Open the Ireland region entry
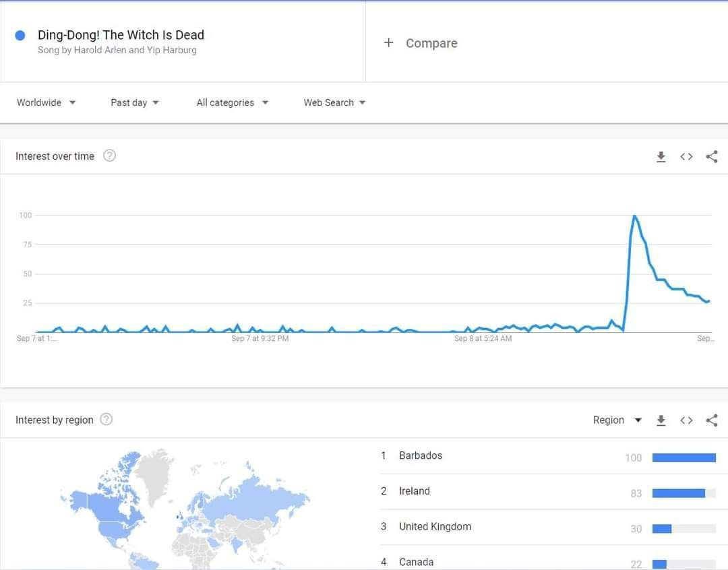728x570 pixels. 414,491
